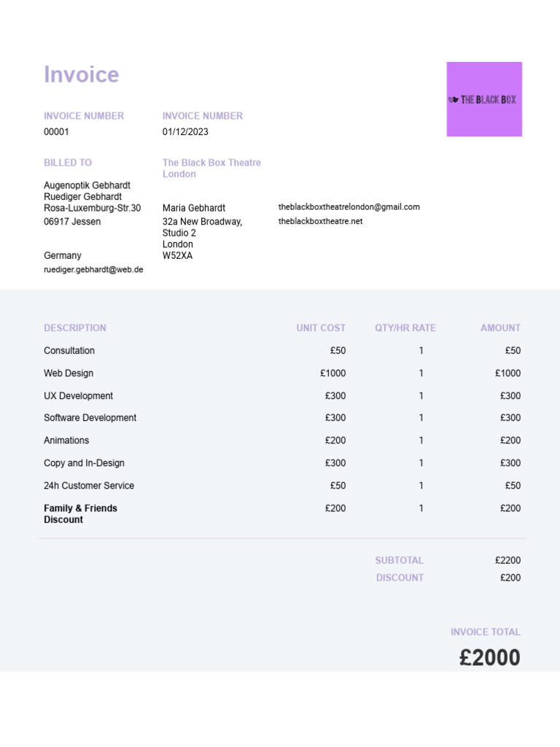The width and height of the screenshot is (560, 747).
Task: Click the invoice total £2000
Action: [x=489, y=657]
